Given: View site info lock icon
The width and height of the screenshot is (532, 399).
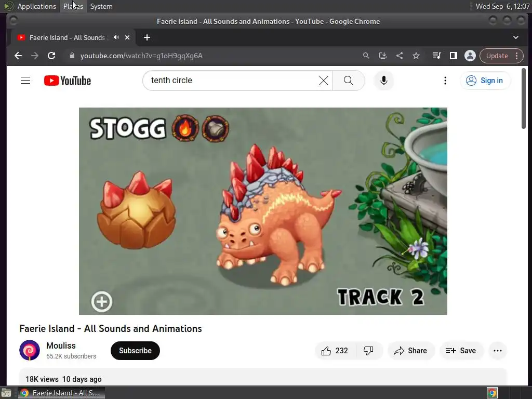Looking at the screenshot, I should coord(72,56).
